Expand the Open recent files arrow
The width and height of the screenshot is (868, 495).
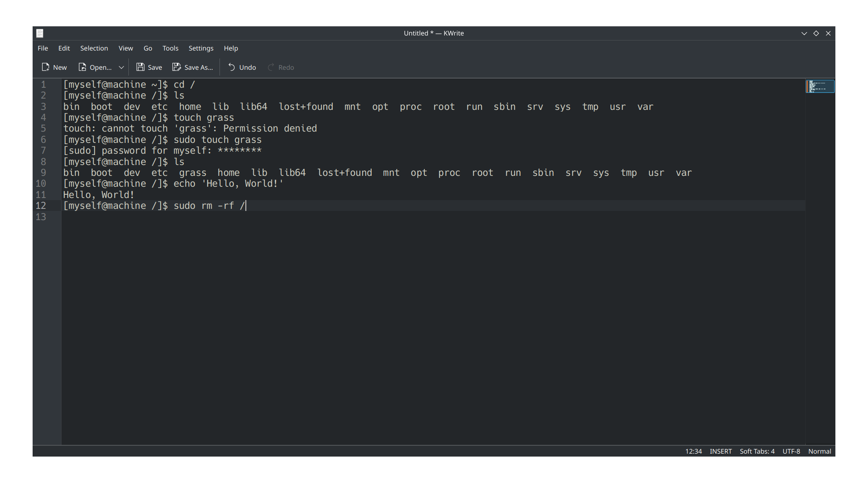click(x=121, y=67)
